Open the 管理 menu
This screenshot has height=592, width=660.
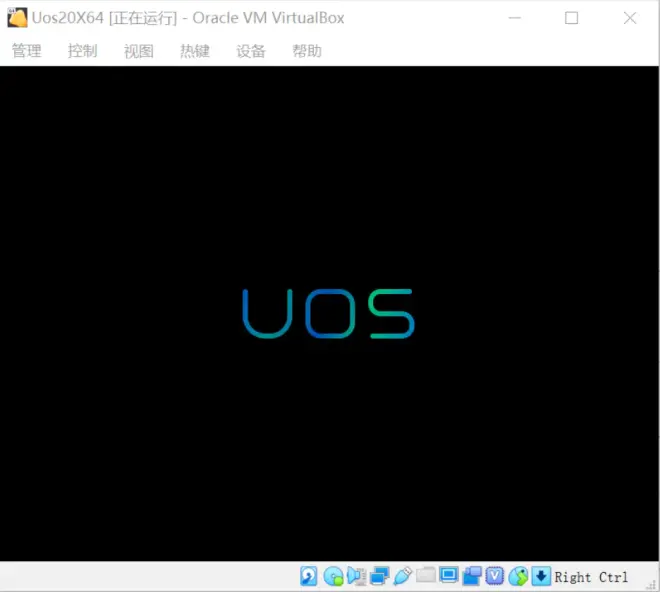[x=27, y=51]
